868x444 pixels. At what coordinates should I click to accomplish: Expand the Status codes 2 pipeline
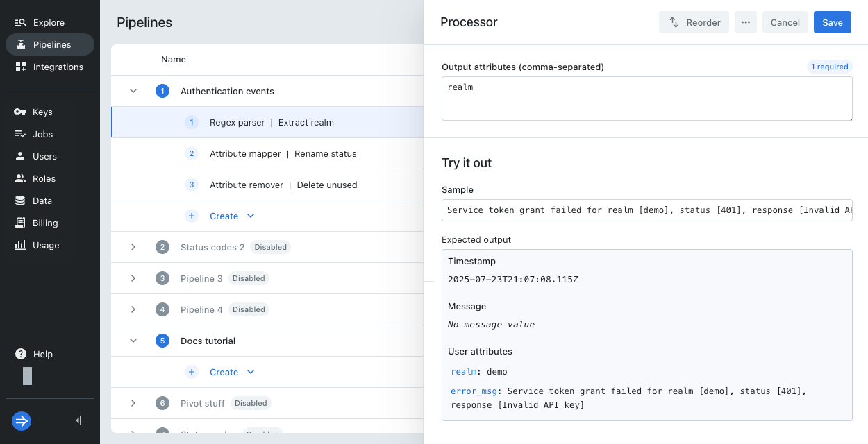133,247
